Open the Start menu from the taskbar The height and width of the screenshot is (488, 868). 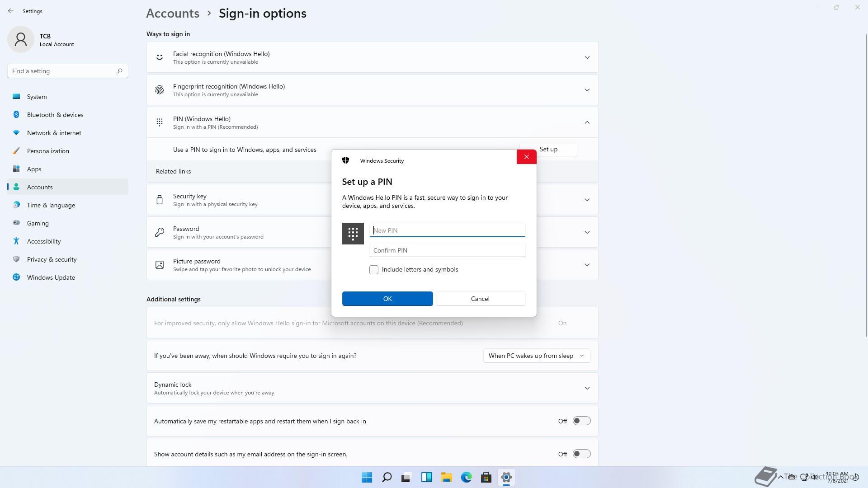click(x=367, y=477)
